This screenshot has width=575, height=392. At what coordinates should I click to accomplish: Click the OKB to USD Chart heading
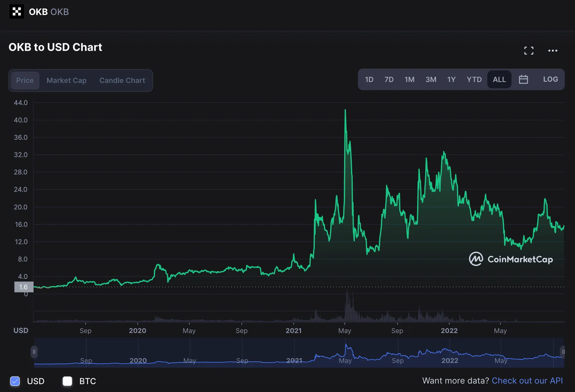(55, 47)
